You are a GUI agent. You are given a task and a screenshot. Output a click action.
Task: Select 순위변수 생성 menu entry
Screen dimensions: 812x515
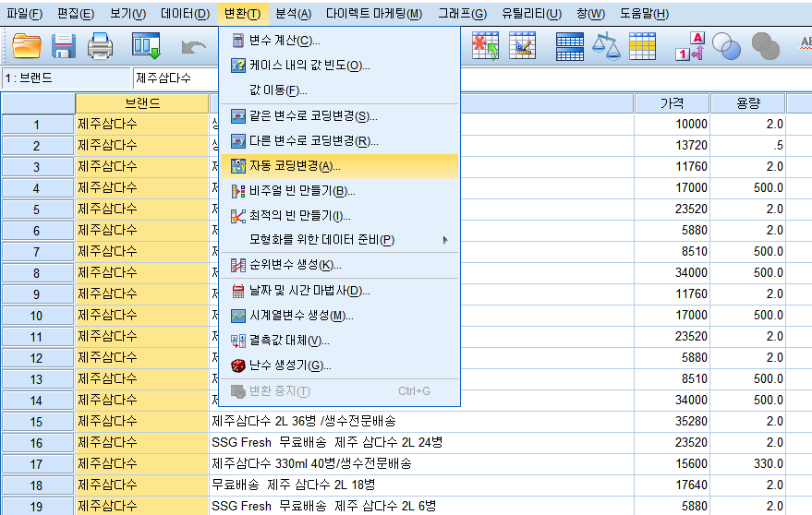pos(339,266)
